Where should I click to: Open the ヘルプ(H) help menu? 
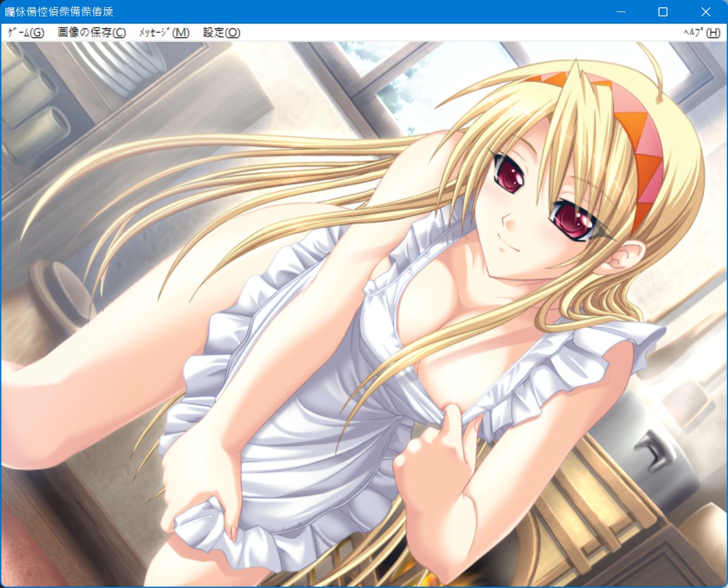point(702,33)
